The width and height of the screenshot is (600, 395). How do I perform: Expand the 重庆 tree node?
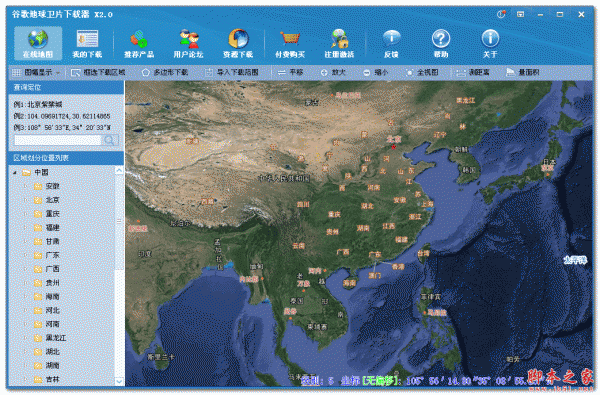tap(25, 214)
